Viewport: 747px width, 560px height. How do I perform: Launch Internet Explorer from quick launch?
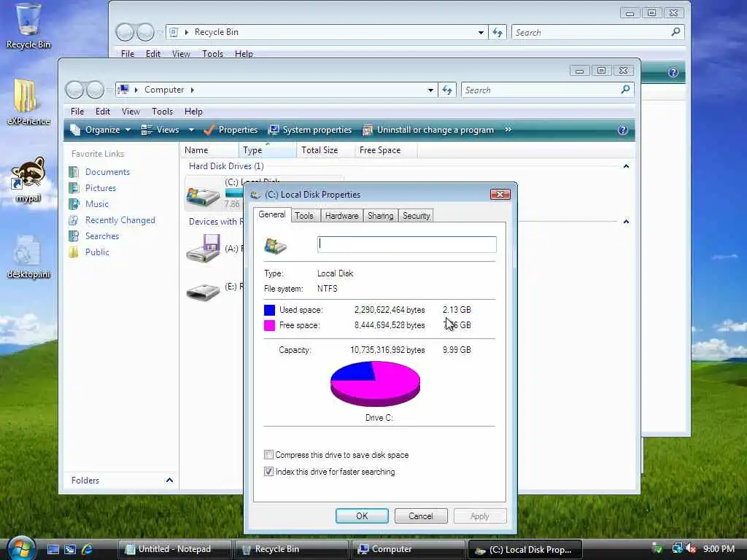pyautogui.click(x=88, y=550)
